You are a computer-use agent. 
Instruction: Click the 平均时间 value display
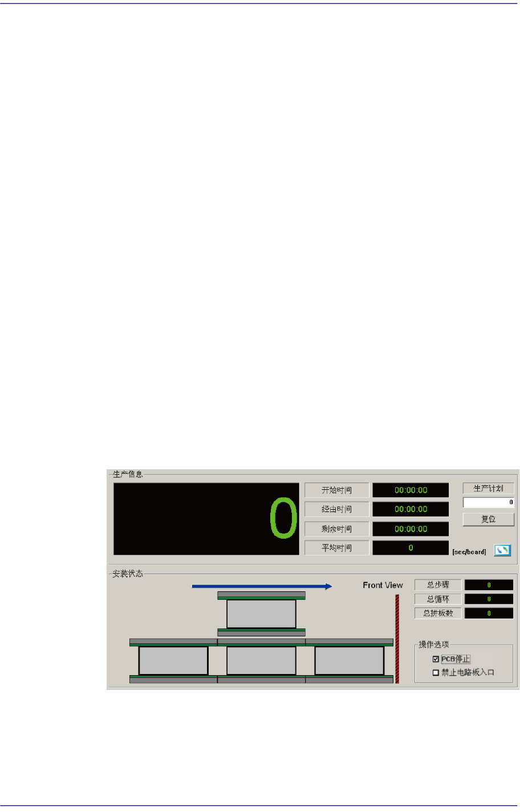[411, 548]
